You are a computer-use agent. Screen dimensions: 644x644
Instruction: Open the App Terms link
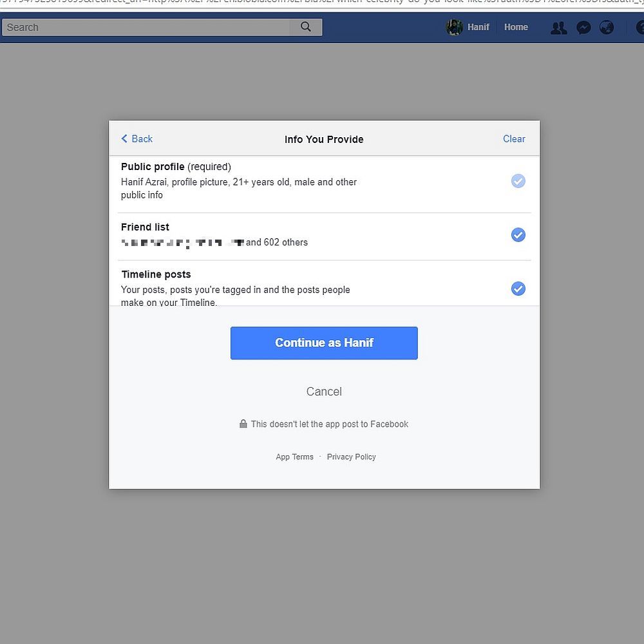point(294,457)
